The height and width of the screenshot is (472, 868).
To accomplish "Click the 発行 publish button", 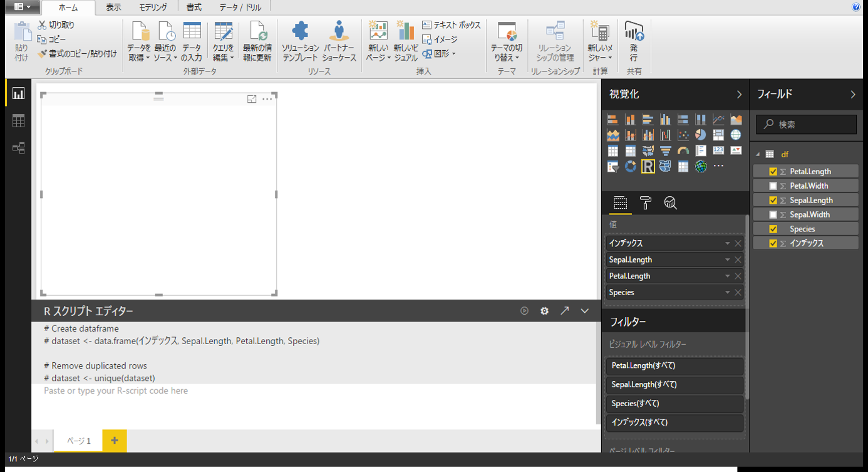I will (x=634, y=41).
